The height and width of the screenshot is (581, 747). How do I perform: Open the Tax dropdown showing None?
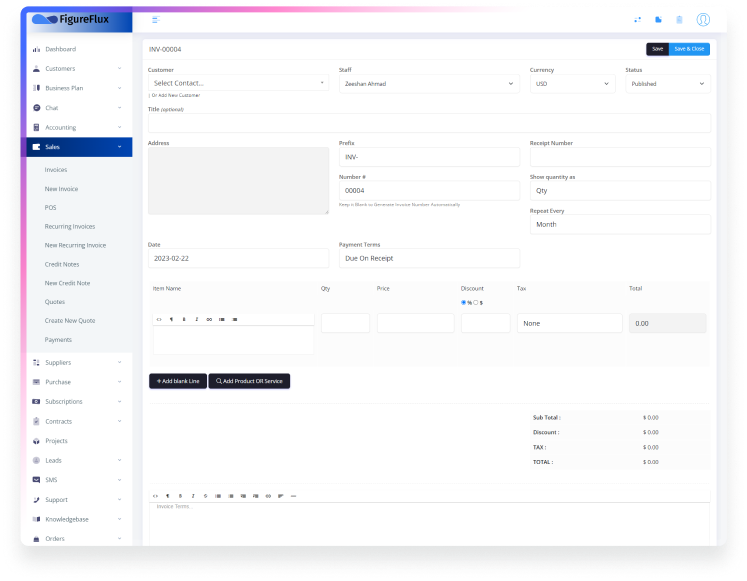pos(570,323)
